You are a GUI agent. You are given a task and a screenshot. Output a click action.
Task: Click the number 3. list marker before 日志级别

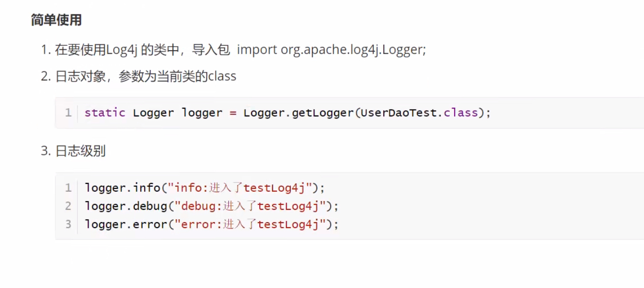click(x=46, y=151)
